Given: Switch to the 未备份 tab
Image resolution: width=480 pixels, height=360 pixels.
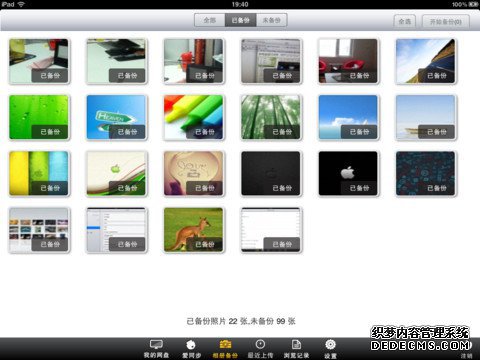Looking at the screenshot, I should pyautogui.click(x=271, y=20).
